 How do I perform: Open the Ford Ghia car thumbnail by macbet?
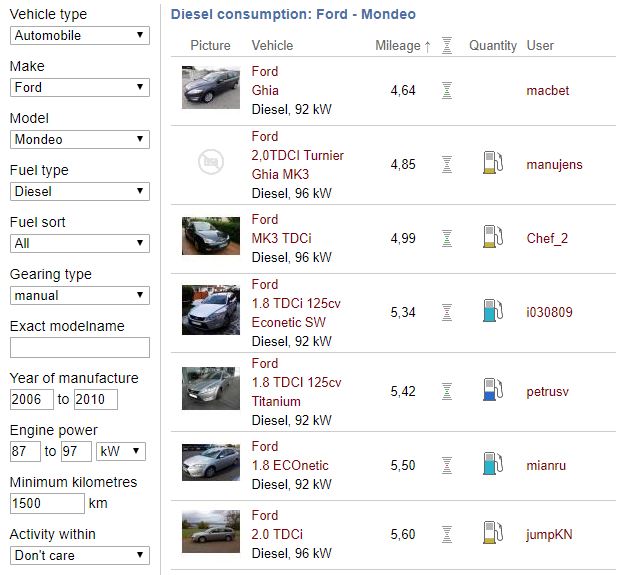pos(211,89)
